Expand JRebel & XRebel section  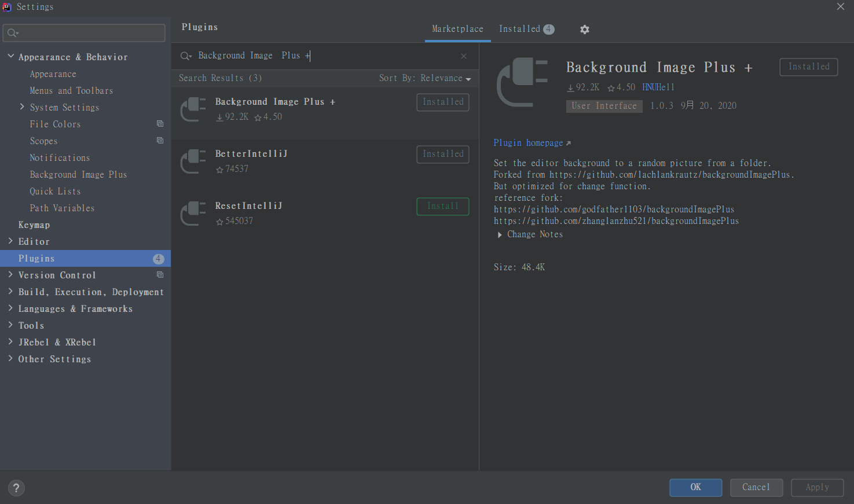click(x=10, y=341)
